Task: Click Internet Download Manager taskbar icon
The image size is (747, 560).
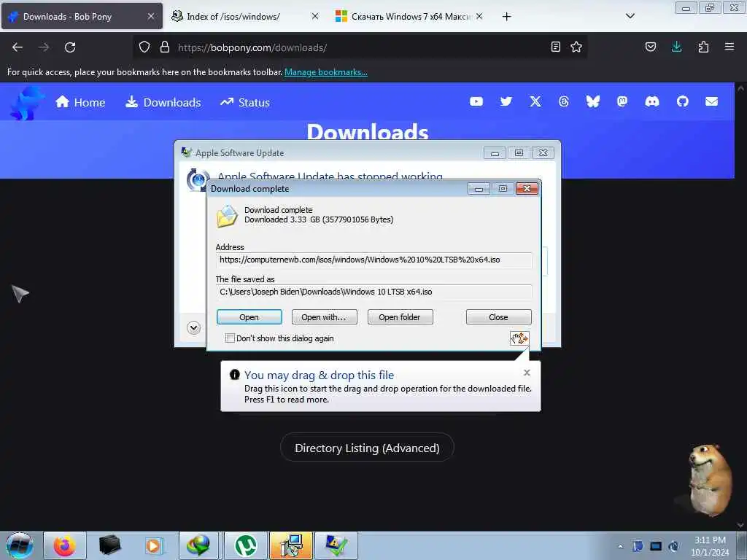Action: [198, 545]
